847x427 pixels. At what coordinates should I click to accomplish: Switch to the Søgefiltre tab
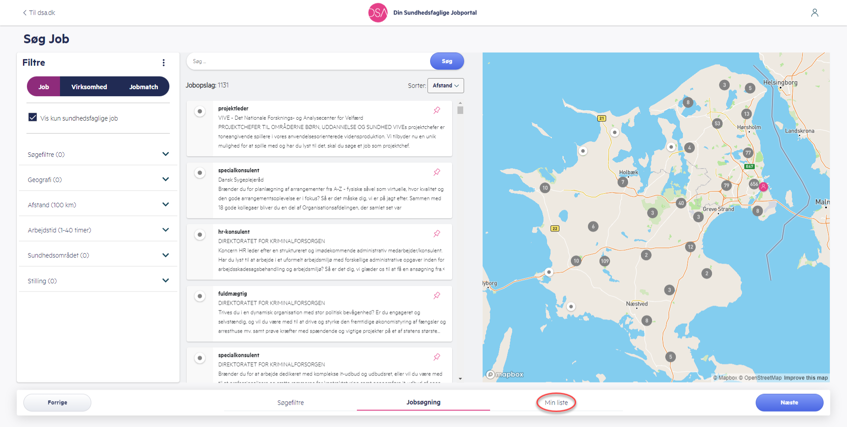coord(290,403)
